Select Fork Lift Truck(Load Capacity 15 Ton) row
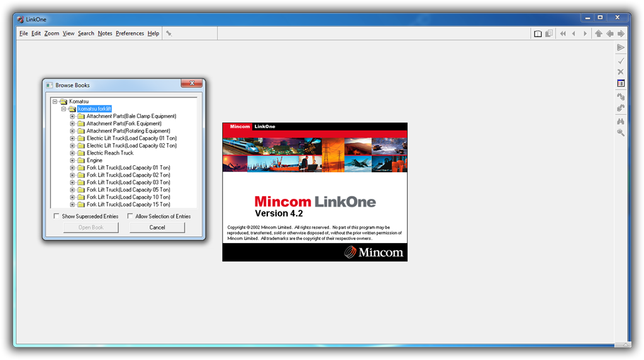This screenshot has width=644, height=360. [128, 204]
